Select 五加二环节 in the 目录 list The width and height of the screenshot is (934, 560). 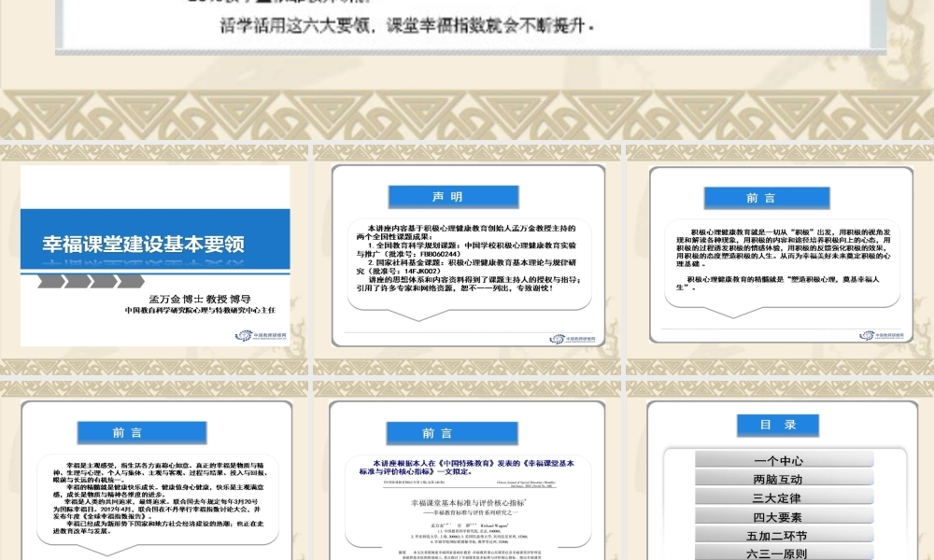pyautogui.click(x=784, y=535)
